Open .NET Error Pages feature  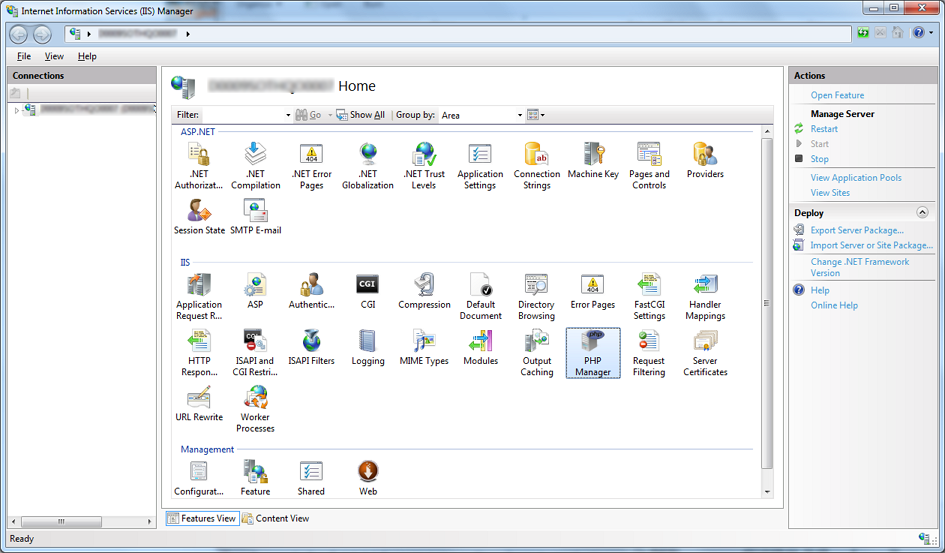[x=312, y=166]
